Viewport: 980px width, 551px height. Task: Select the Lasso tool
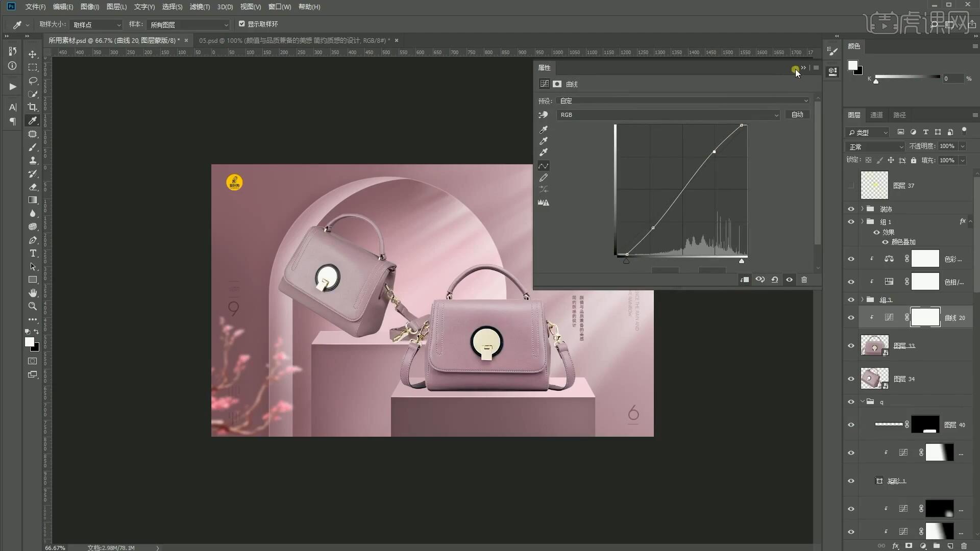pos(33,81)
